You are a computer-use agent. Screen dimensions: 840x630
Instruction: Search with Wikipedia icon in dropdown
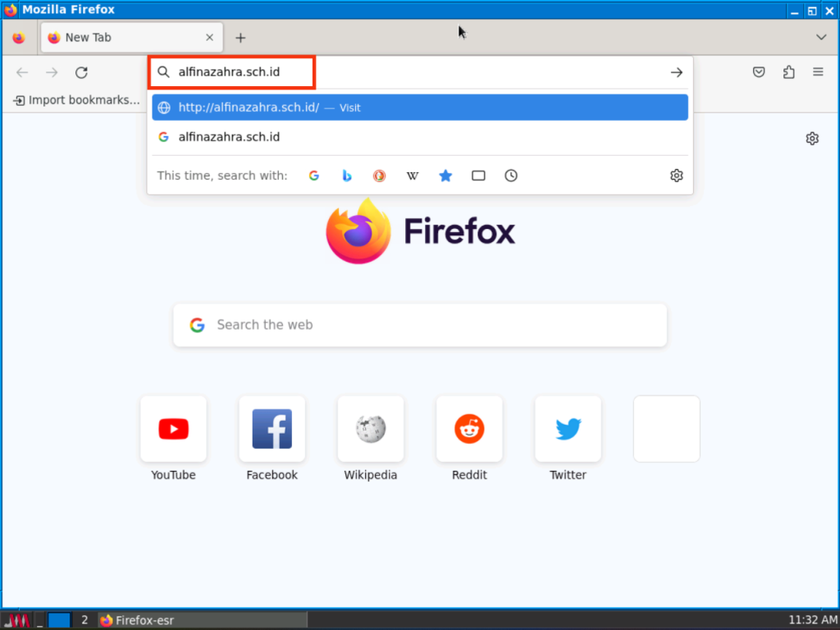(413, 176)
